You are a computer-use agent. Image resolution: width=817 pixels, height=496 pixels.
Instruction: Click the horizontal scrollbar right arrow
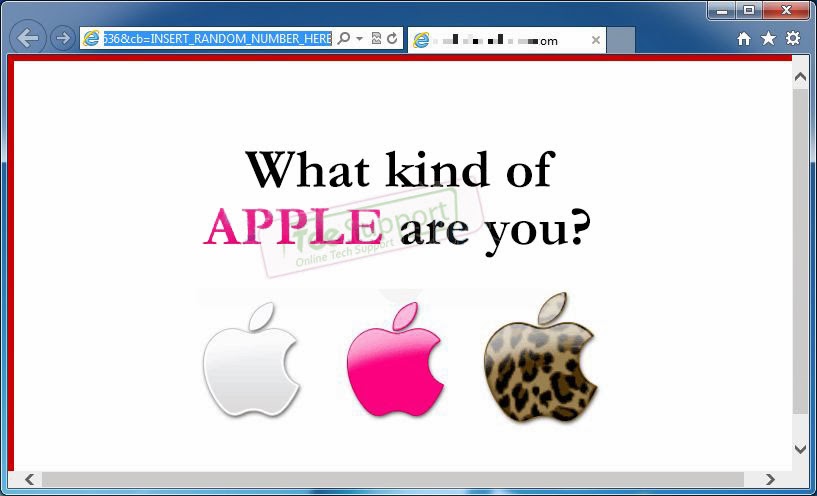click(x=770, y=479)
